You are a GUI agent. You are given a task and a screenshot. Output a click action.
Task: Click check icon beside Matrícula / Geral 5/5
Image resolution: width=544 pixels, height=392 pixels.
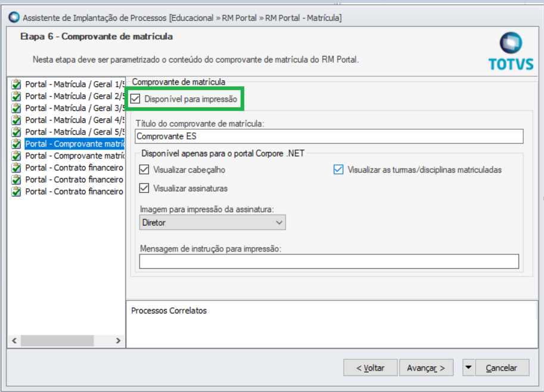pyautogui.click(x=16, y=132)
